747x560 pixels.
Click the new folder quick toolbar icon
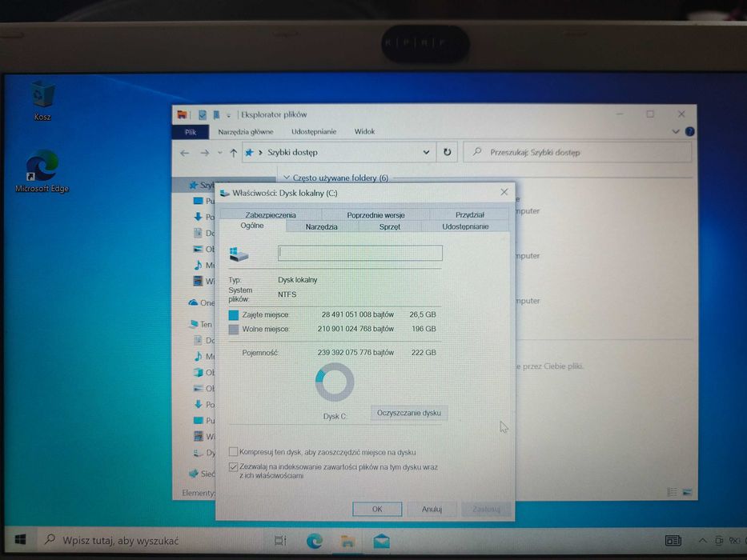click(216, 114)
